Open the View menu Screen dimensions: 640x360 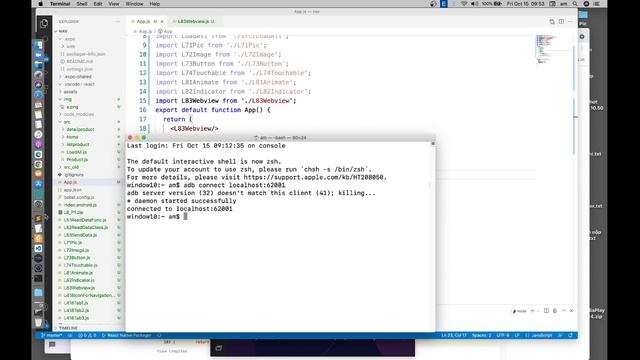pyautogui.click(x=114, y=4)
